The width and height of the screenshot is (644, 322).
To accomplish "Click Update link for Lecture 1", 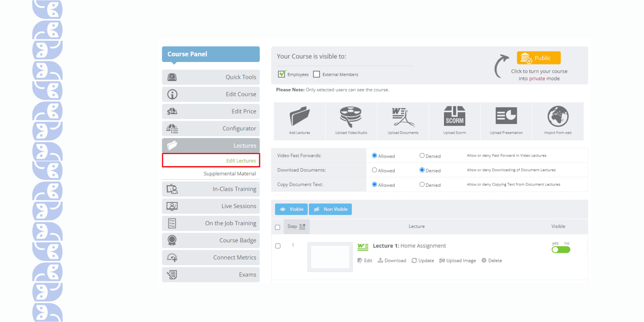I will (x=423, y=260).
